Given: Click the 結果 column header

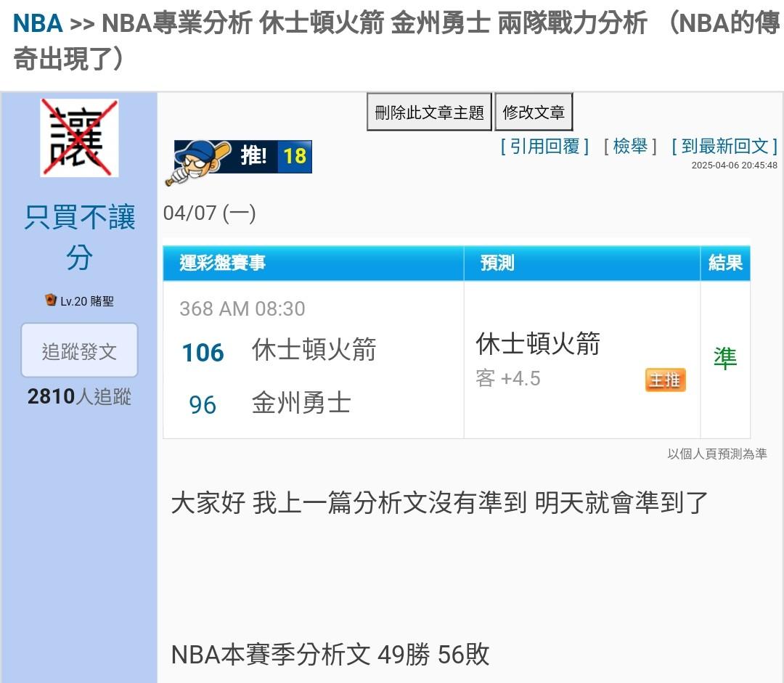Looking at the screenshot, I should pos(725,263).
